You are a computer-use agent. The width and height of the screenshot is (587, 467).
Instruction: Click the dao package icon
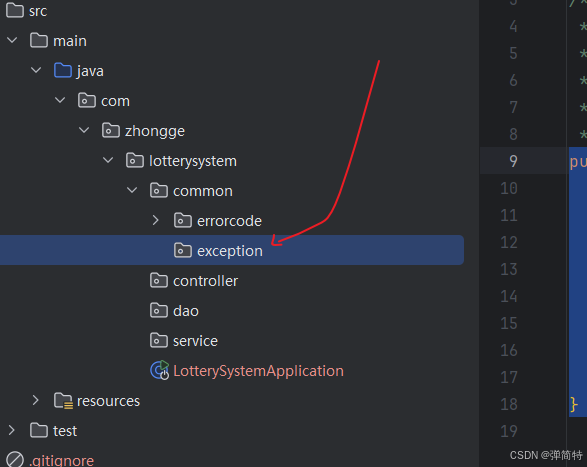point(159,310)
